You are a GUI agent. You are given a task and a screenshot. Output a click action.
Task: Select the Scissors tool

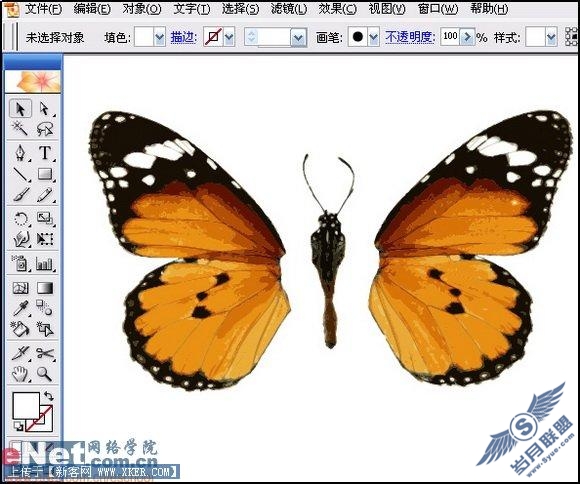pyautogui.click(x=45, y=353)
